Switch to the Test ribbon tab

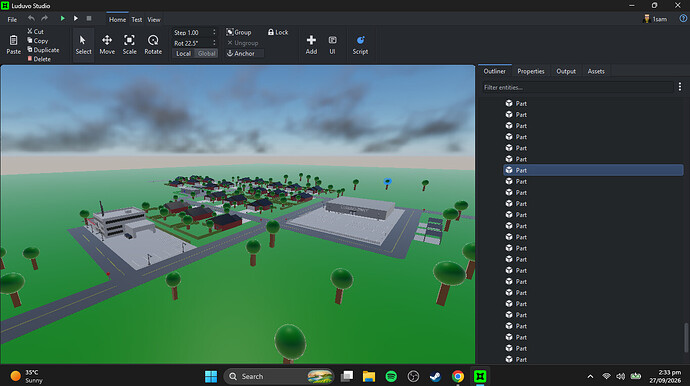[x=136, y=19]
